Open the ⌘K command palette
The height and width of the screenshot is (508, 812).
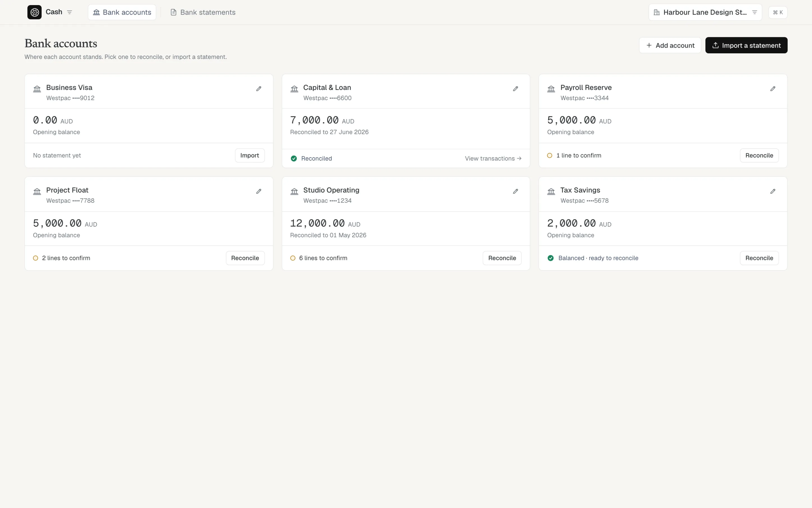(x=777, y=12)
